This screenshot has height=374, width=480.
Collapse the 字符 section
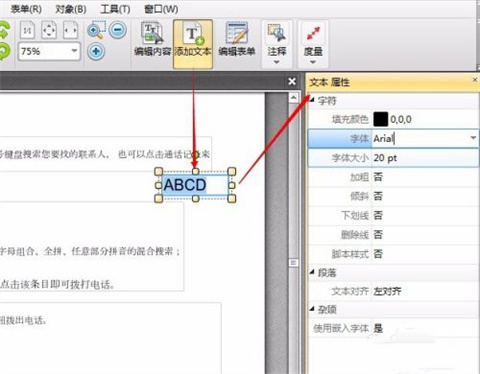pos(312,99)
